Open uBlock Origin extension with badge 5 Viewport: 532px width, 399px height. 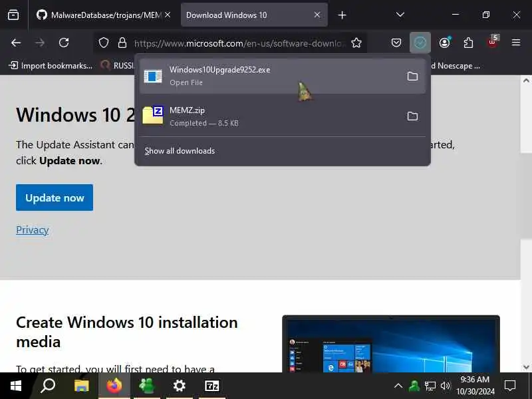click(x=493, y=42)
